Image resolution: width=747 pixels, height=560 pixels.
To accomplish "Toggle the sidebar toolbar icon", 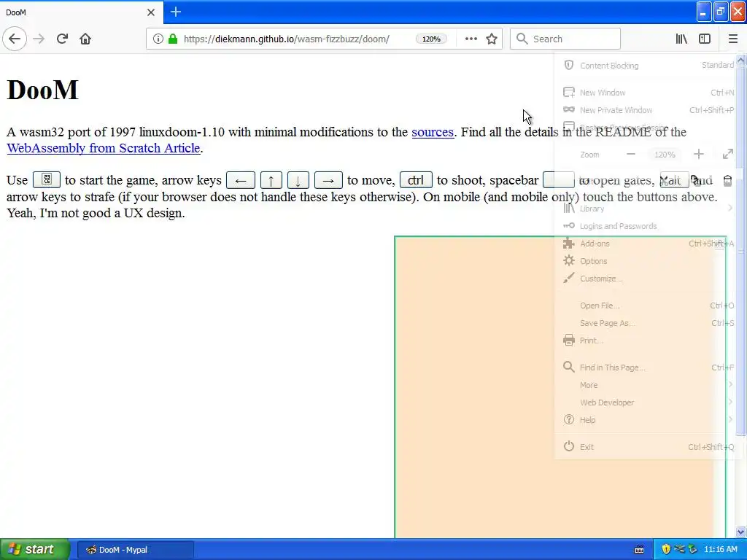I will pos(705,39).
